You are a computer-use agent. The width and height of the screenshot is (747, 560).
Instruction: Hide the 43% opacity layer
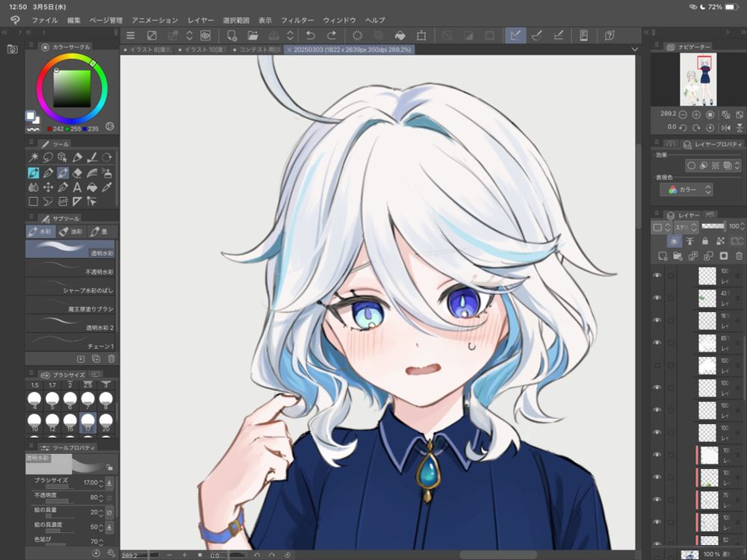tap(657, 298)
